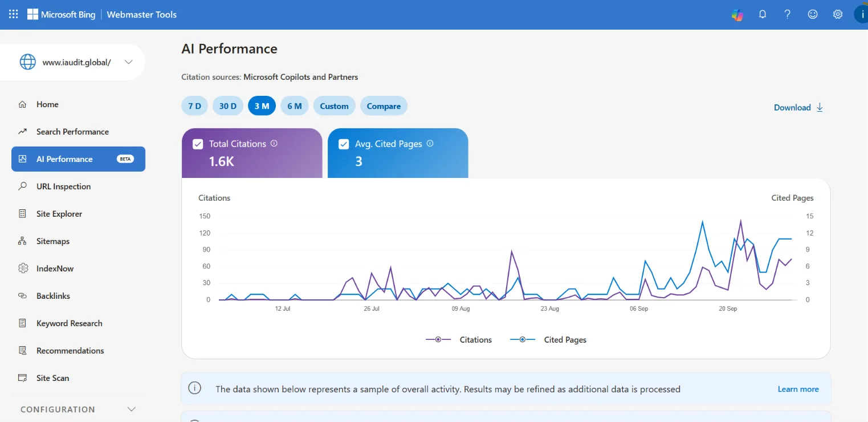Open Keyword Research in sidebar

click(78, 323)
